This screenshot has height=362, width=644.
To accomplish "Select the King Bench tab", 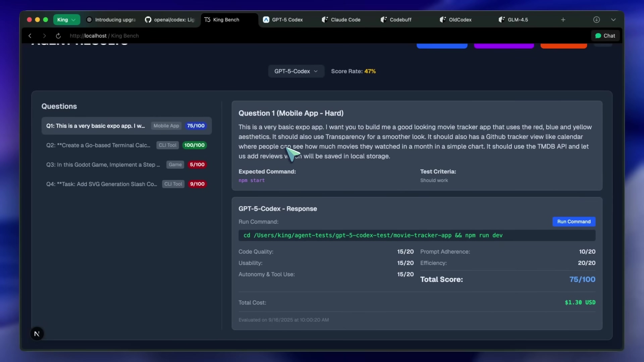I will point(229,20).
